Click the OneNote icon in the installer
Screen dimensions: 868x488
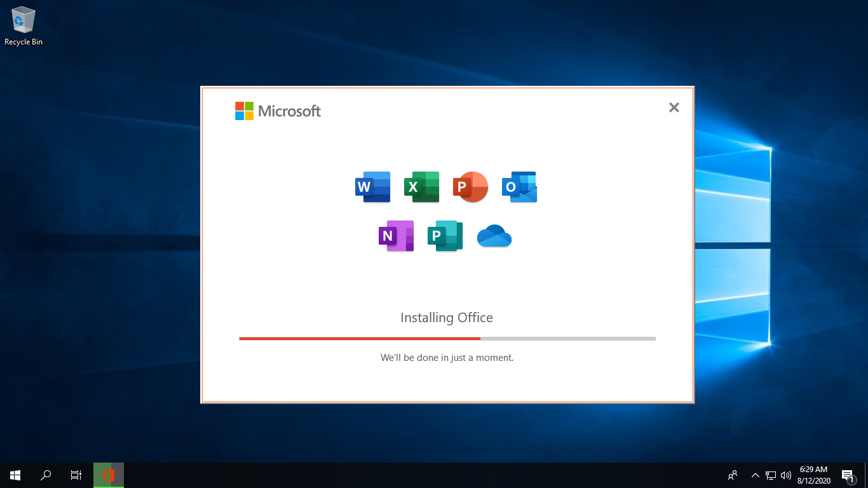(x=397, y=236)
